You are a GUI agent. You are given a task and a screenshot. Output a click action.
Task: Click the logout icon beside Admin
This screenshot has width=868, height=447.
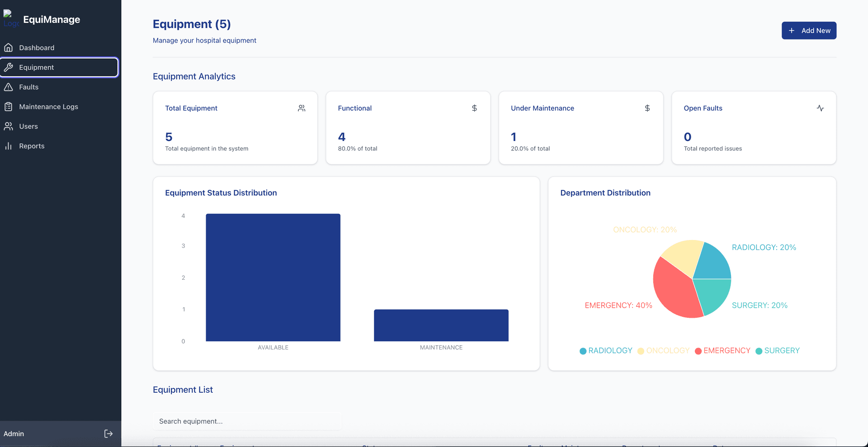tap(108, 433)
